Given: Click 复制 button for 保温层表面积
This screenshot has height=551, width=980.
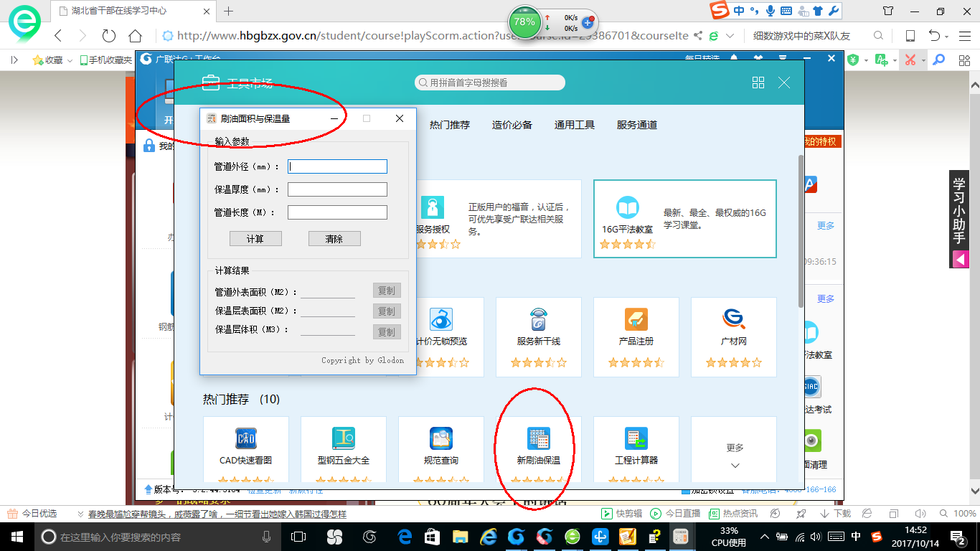Looking at the screenshot, I should pos(387,311).
